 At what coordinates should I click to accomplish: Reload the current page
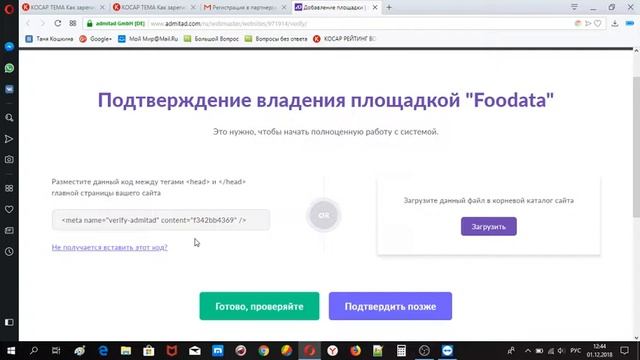[58, 23]
